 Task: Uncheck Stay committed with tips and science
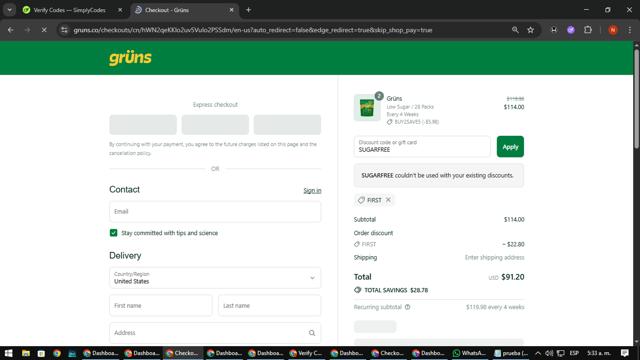113,233
